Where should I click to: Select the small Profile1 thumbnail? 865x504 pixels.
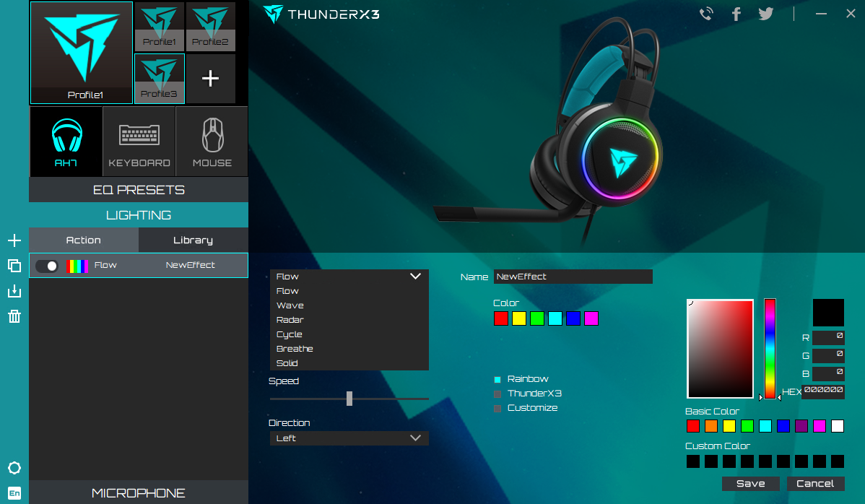pyautogui.click(x=160, y=27)
